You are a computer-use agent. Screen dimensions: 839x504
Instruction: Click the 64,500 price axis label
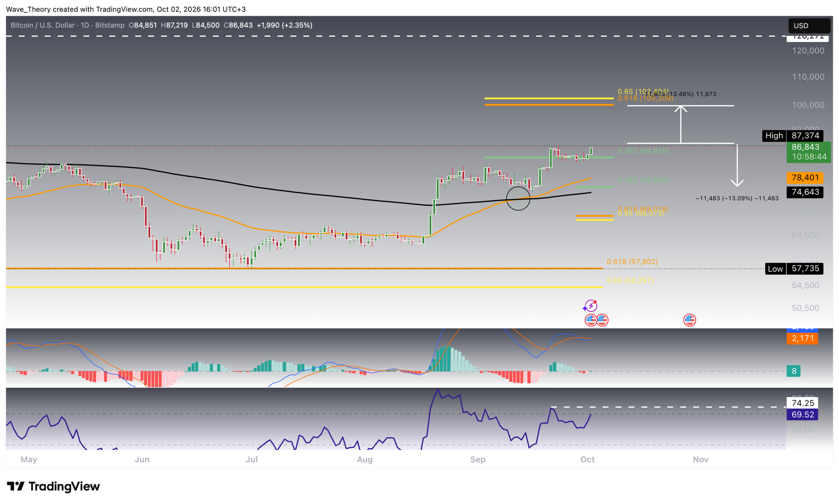tap(805, 235)
